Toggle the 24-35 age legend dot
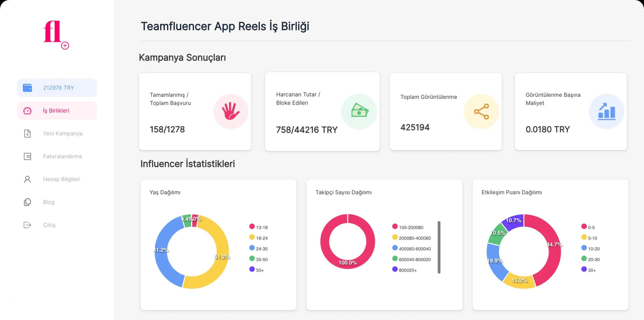This screenshot has height=320, width=644. (252, 248)
